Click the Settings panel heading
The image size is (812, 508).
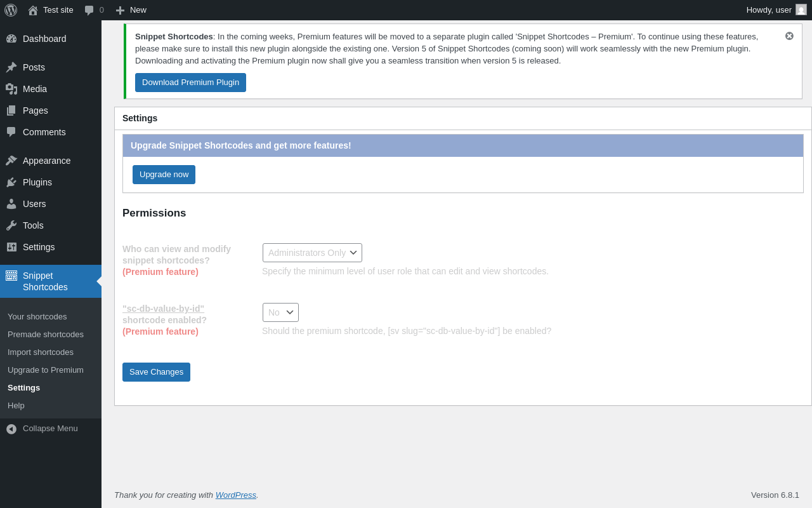point(140,118)
